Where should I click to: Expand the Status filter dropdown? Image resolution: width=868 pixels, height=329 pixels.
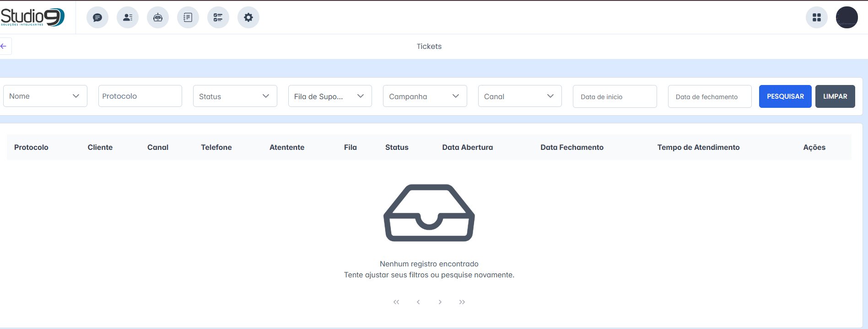point(235,96)
